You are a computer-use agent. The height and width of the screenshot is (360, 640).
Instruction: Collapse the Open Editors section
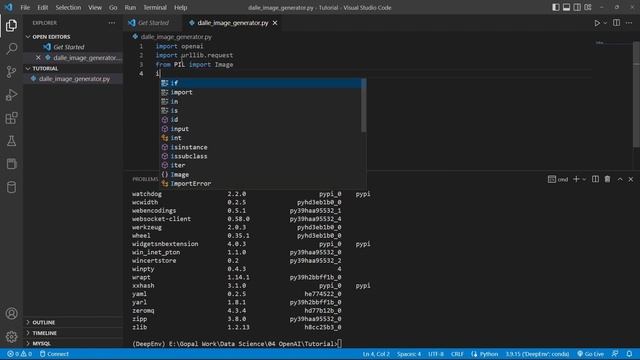pyautogui.click(x=73, y=37)
